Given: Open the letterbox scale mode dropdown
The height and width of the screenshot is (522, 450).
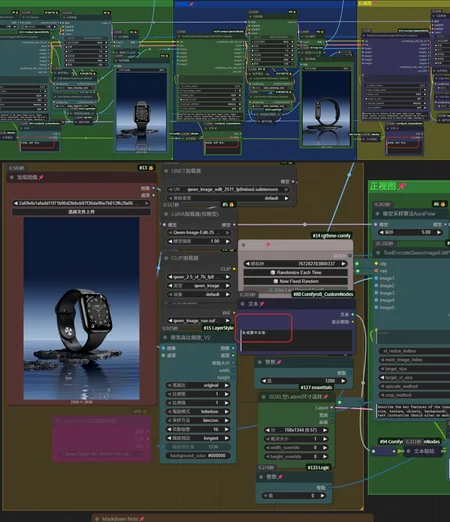Looking at the screenshot, I should point(198,412).
